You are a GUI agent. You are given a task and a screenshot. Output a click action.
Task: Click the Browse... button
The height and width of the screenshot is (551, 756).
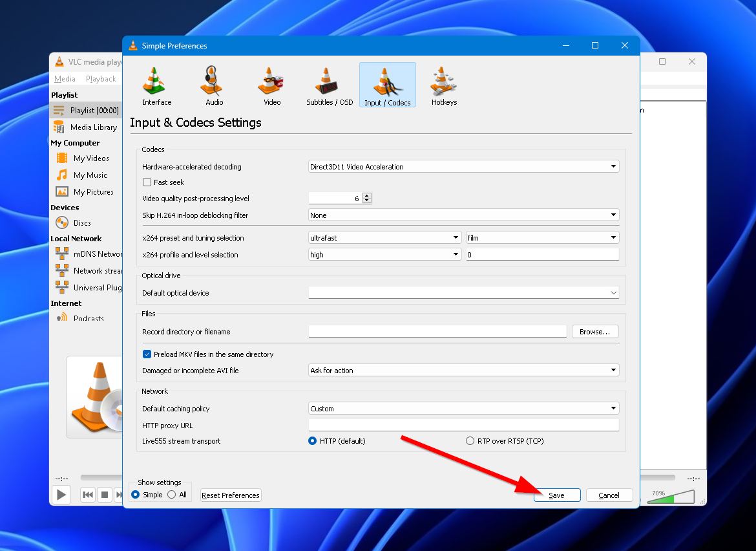(x=594, y=332)
